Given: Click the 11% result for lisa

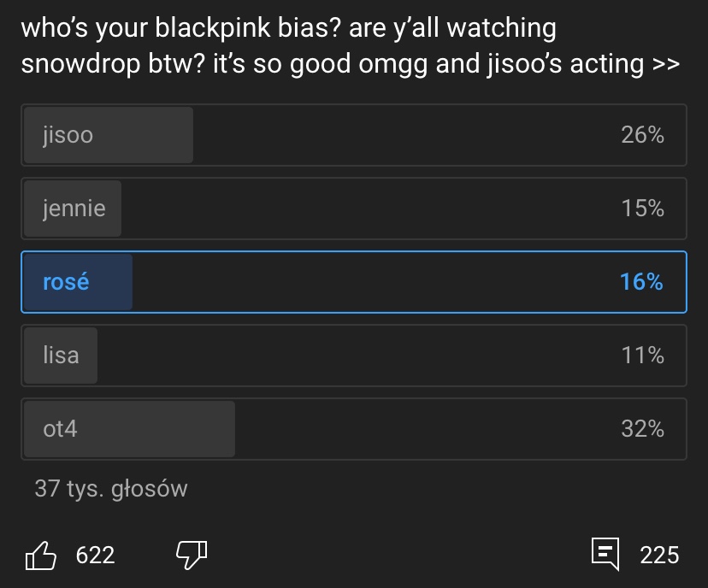Looking at the screenshot, I should click(x=642, y=356).
